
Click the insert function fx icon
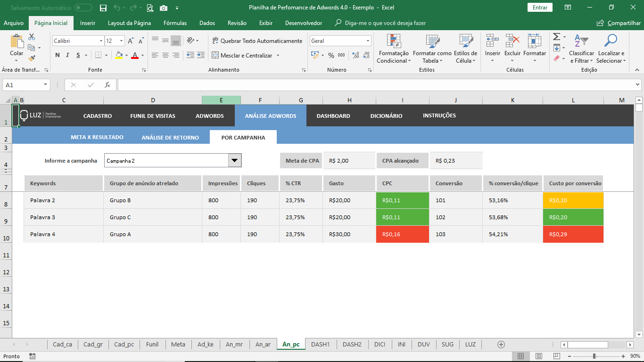click(x=107, y=85)
